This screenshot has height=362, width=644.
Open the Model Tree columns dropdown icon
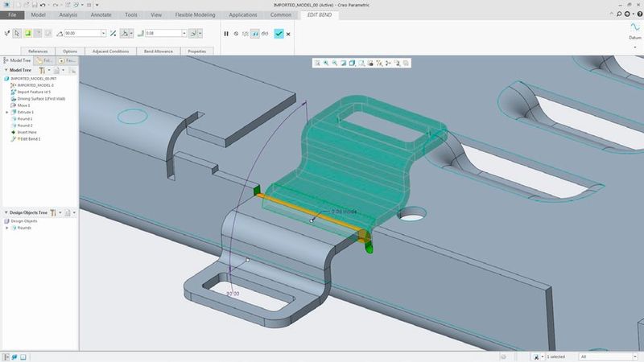click(x=58, y=70)
